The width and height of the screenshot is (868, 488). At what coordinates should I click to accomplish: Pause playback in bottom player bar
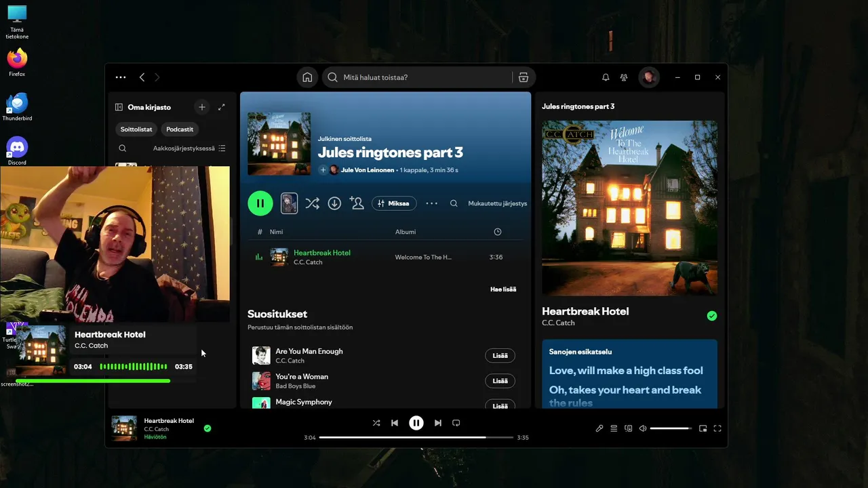pyautogui.click(x=416, y=423)
